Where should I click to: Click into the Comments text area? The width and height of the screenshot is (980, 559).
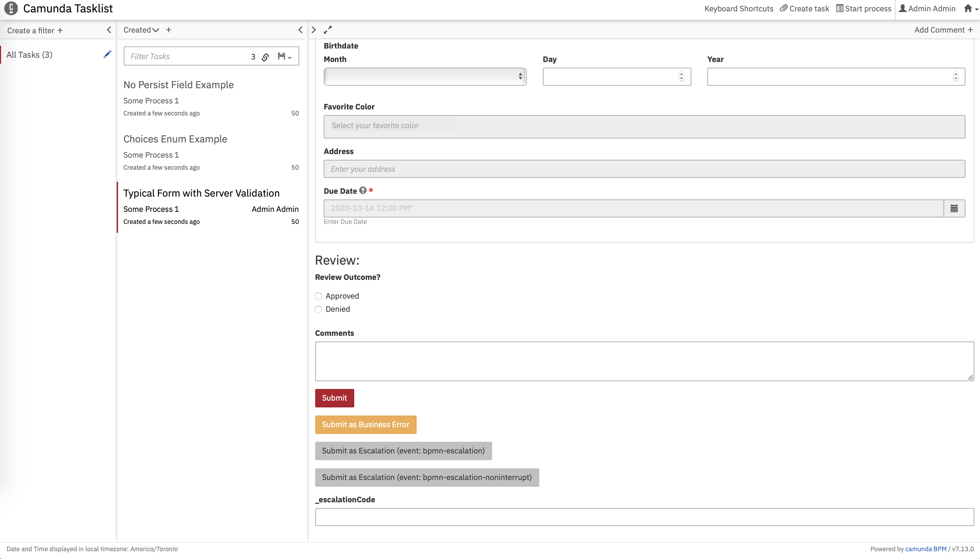pyautogui.click(x=644, y=361)
